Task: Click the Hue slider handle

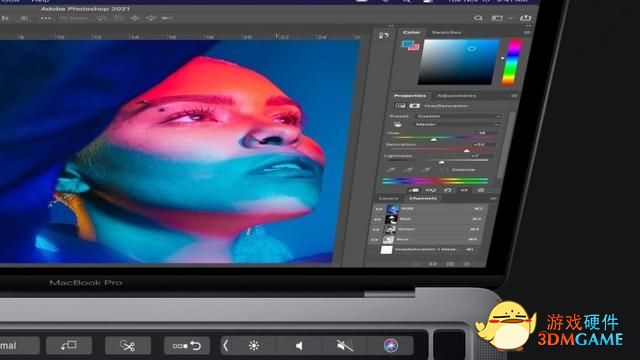Action: click(434, 139)
